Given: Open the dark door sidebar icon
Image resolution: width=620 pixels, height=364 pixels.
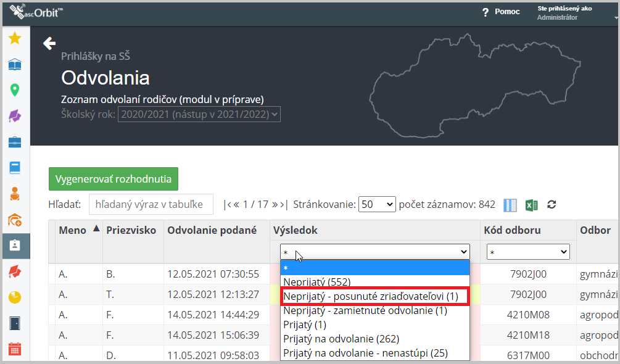Looking at the screenshot, I should coord(15,323).
